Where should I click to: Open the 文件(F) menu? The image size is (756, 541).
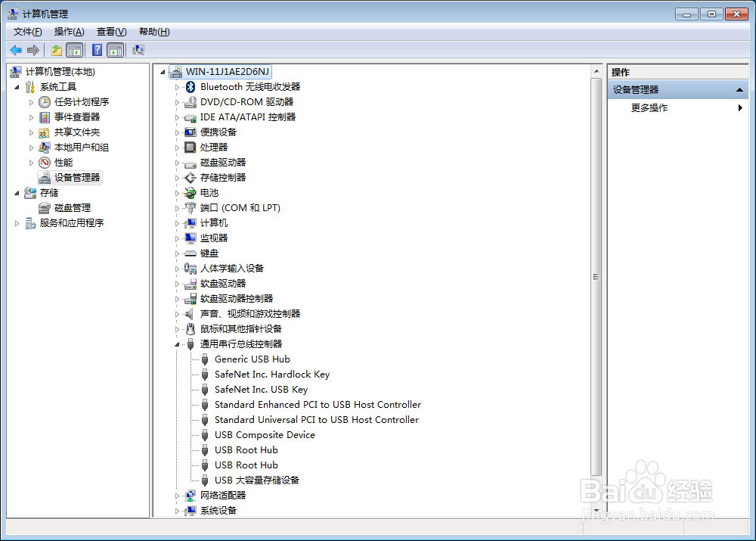(27, 32)
